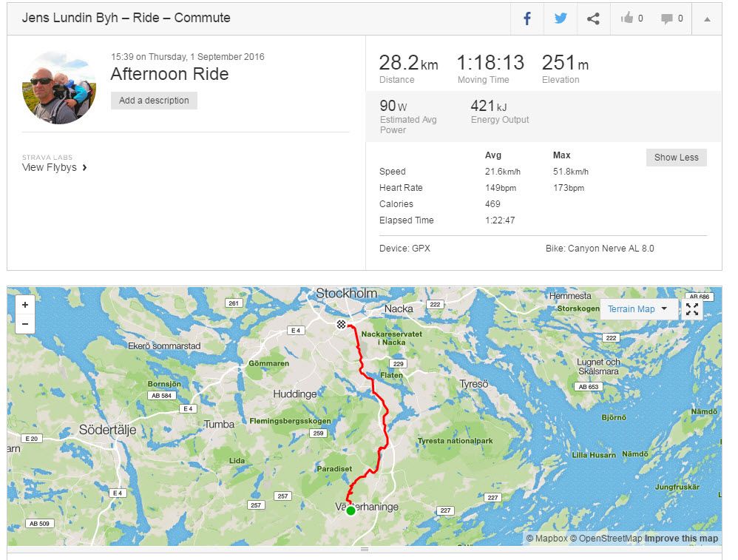
Task: Click Jens Lundin Byh's profile photo
Action: coord(59,87)
